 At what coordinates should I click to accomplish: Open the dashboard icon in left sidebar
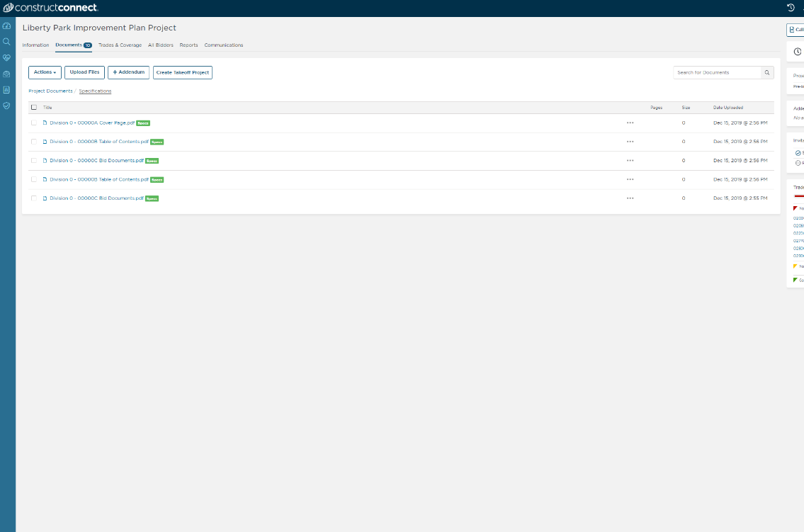(6, 25)
